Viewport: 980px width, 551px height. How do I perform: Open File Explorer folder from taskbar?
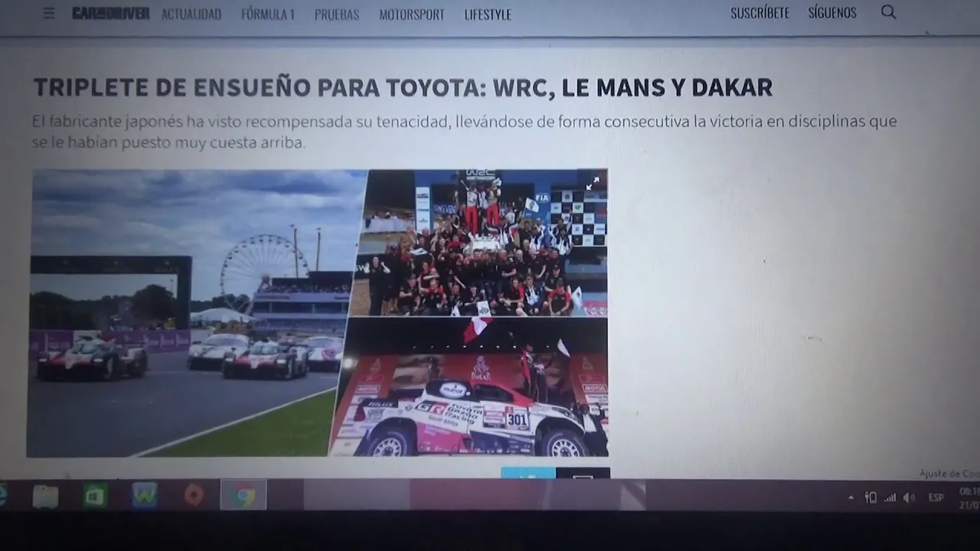pos(45,496)
